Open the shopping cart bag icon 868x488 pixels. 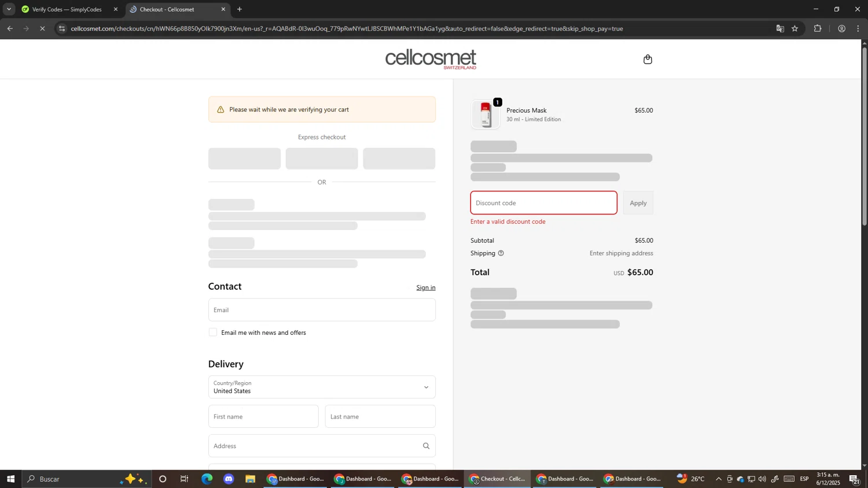[648, 59]
